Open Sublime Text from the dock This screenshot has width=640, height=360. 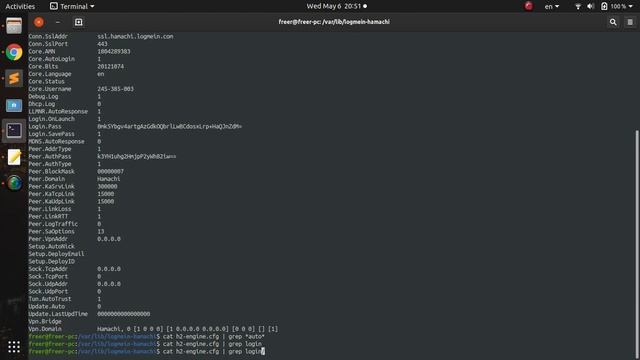point(14,78)
